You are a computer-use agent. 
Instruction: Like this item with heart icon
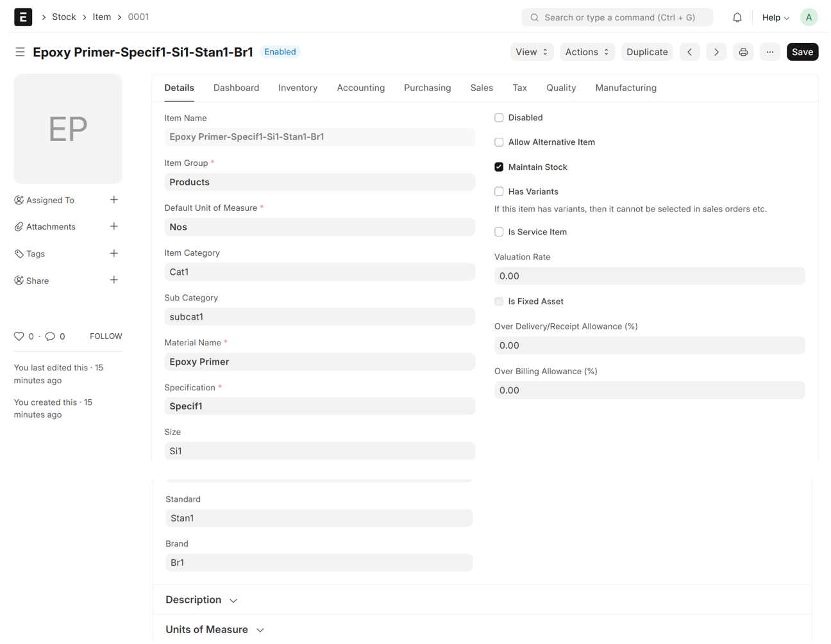19,336
